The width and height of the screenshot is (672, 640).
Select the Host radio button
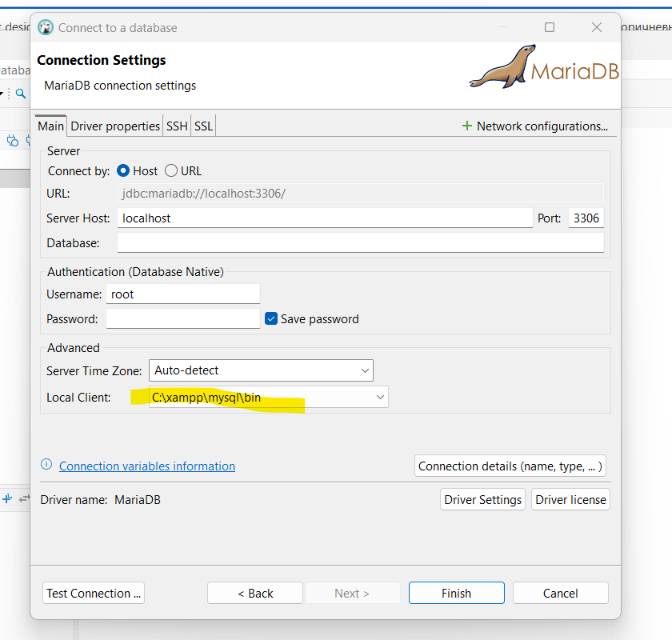tap(123, 171)
